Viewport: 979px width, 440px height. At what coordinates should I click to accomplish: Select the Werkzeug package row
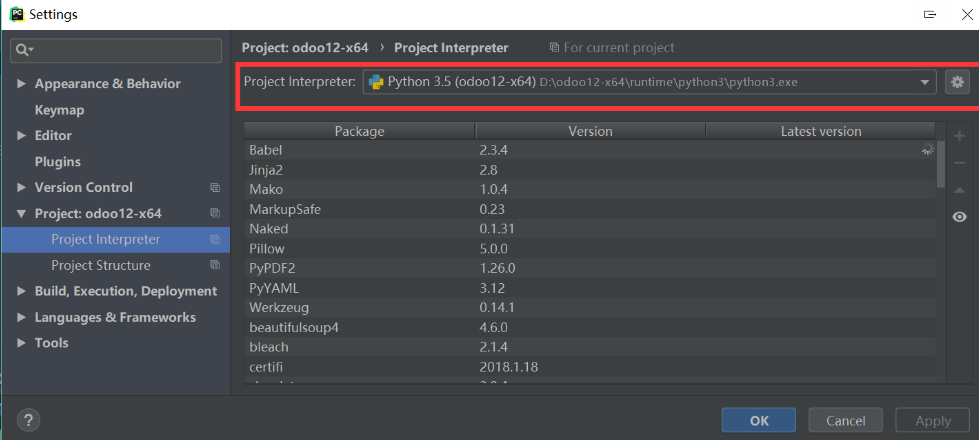pyautogui.click(x=590, y=308)
